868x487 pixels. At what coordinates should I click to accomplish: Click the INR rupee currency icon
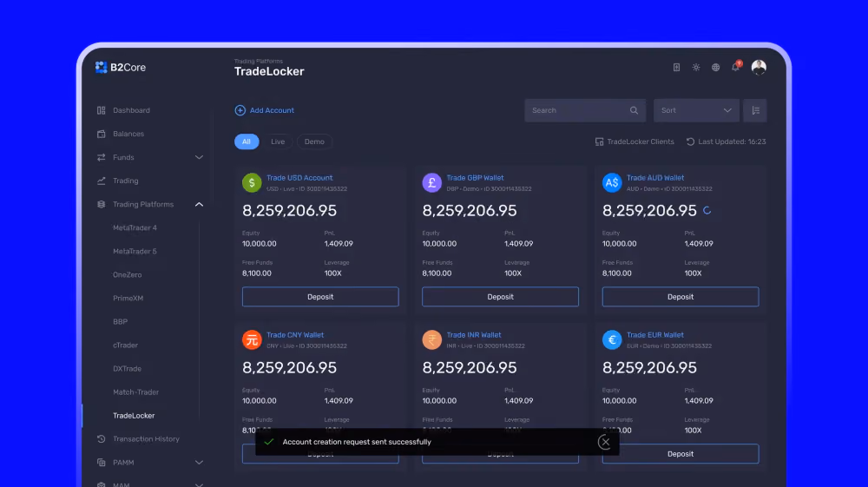tap(431, 339)
